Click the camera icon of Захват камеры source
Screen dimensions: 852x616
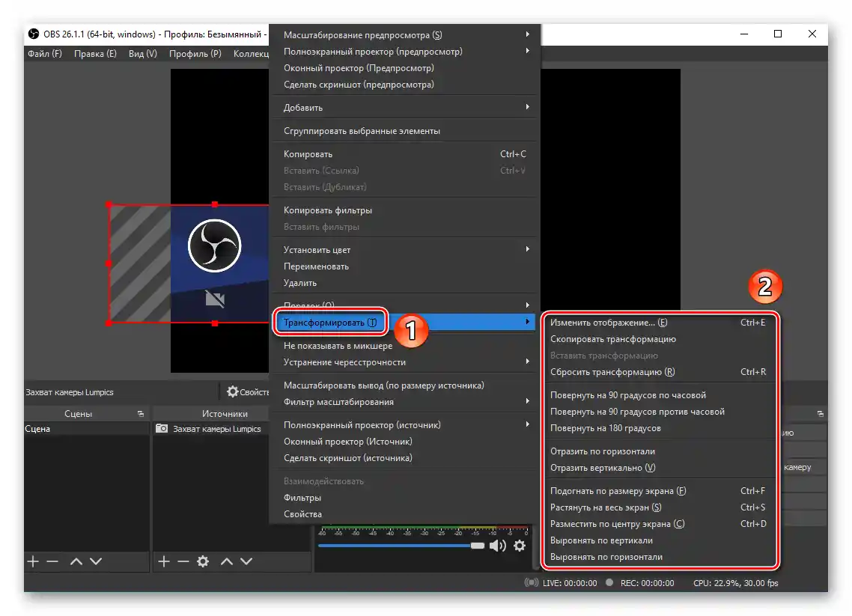coord(162,429)
